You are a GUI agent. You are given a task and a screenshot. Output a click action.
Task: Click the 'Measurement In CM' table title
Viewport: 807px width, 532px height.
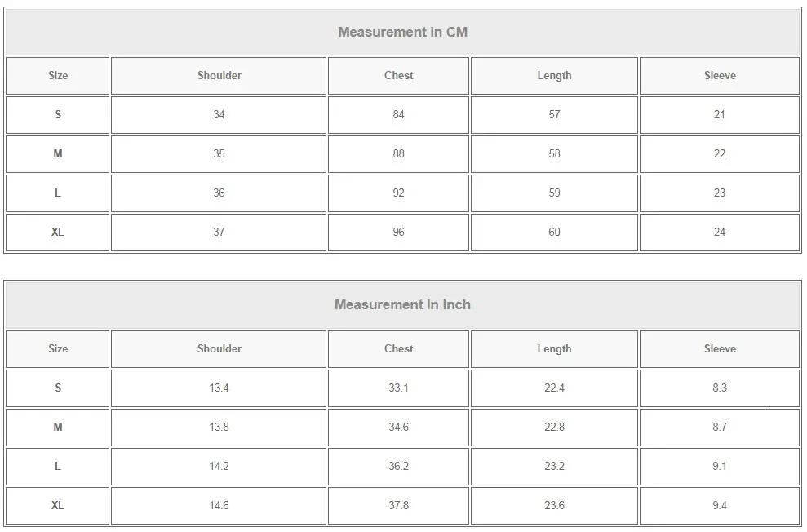pyautogui.click(x=402, y=33)
